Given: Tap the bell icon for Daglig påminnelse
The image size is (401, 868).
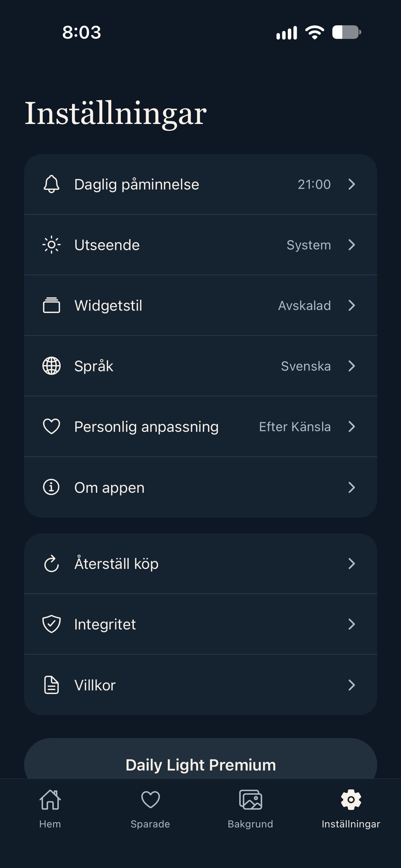Looking at the screenshot, I should coord(52,184).
